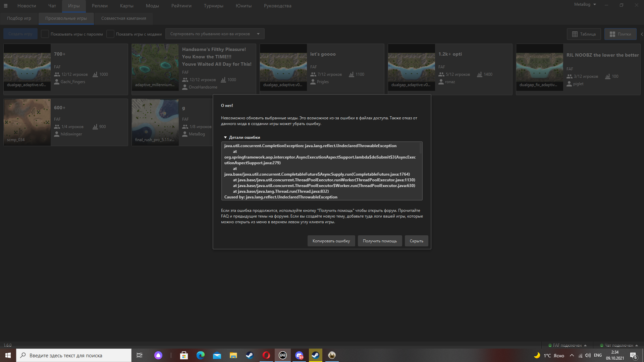Click the clock and date display

(615, 355)
